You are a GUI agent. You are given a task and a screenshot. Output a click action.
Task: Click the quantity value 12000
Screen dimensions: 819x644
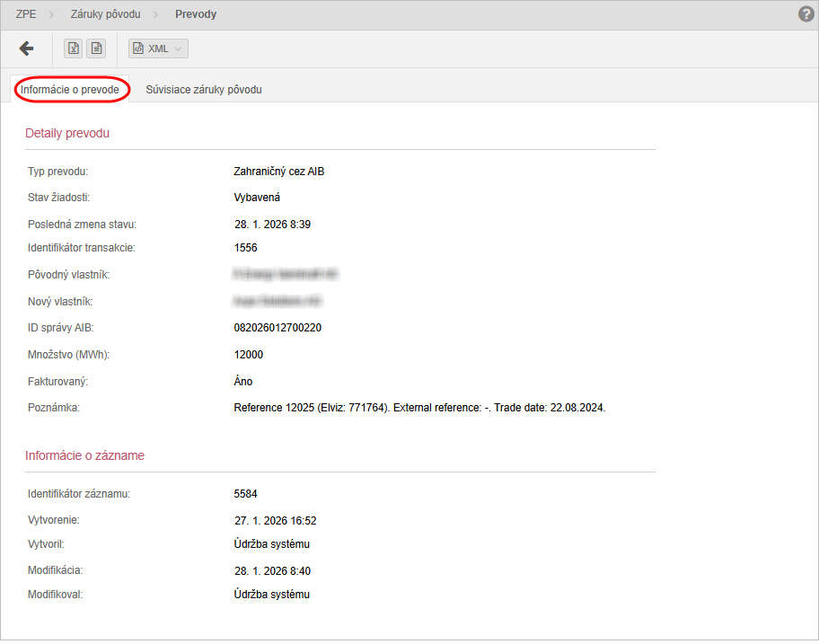[x=249, y=355]
